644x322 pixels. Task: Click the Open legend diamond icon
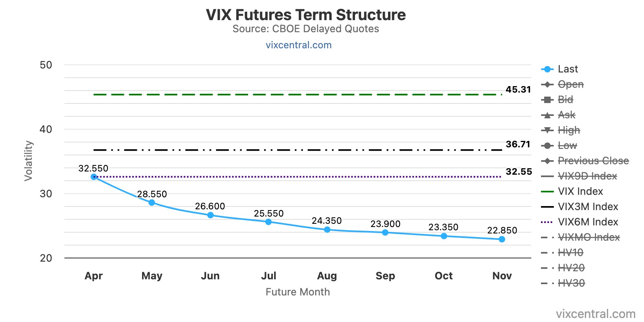(547, 85)
